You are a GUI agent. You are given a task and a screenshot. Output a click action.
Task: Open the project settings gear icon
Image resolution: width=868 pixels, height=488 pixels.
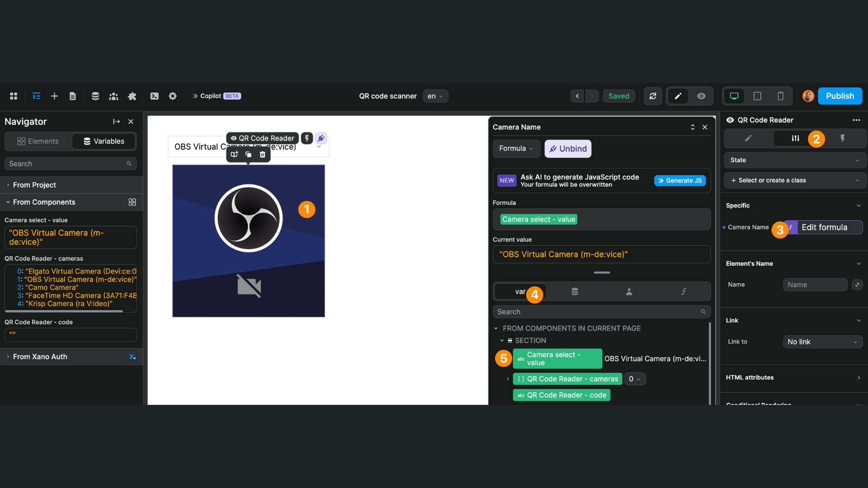[172, 96]
